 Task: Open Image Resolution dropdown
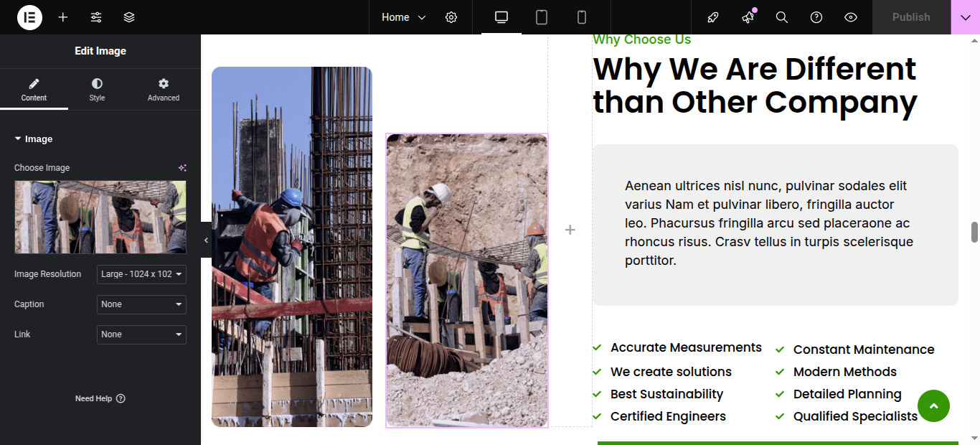(x=141, y=274)
